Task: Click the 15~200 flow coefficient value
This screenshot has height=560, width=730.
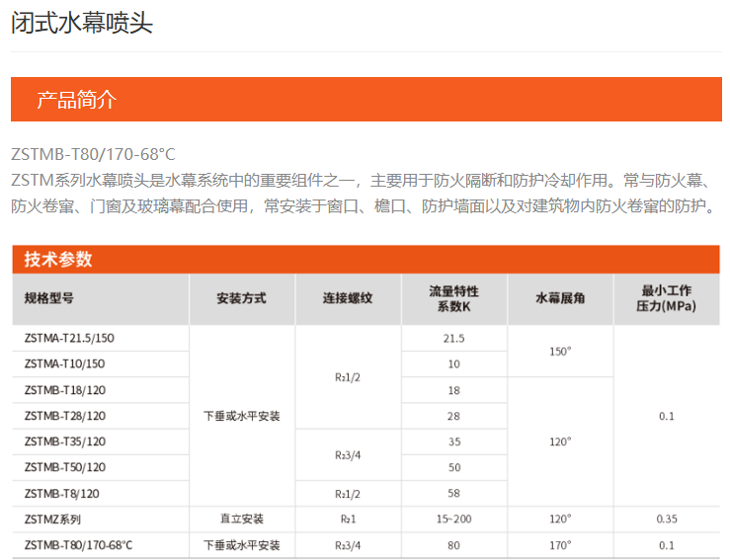Action: tap(453, 520)
